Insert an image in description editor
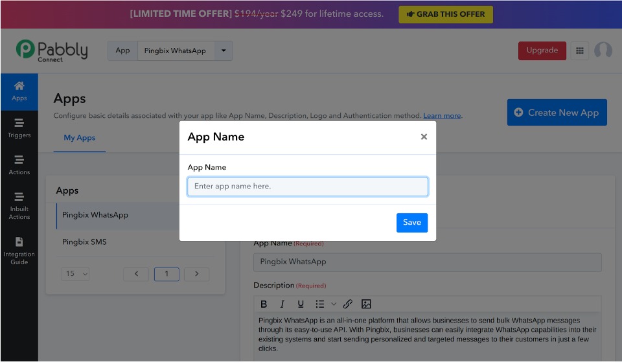Image resolution: width=622 pixels, height=364 pixels. 366,304
